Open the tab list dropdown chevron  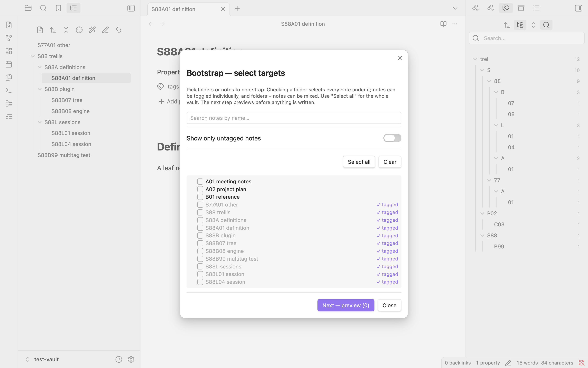(455, 9)
